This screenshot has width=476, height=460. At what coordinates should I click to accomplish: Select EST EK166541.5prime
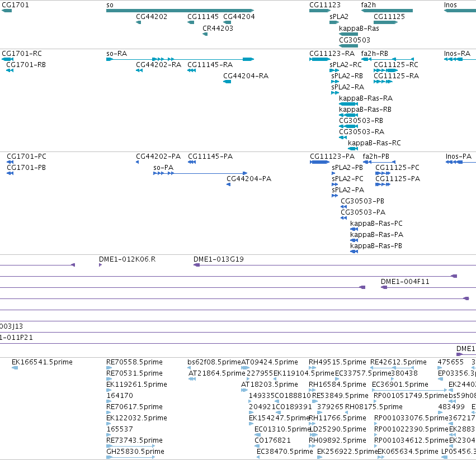pyautogui.click(x=42, y=362)
